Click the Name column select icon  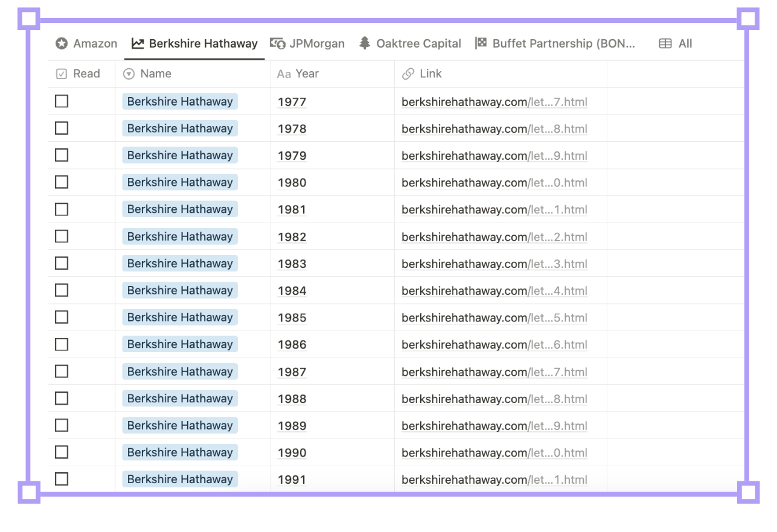click(129, 74)
